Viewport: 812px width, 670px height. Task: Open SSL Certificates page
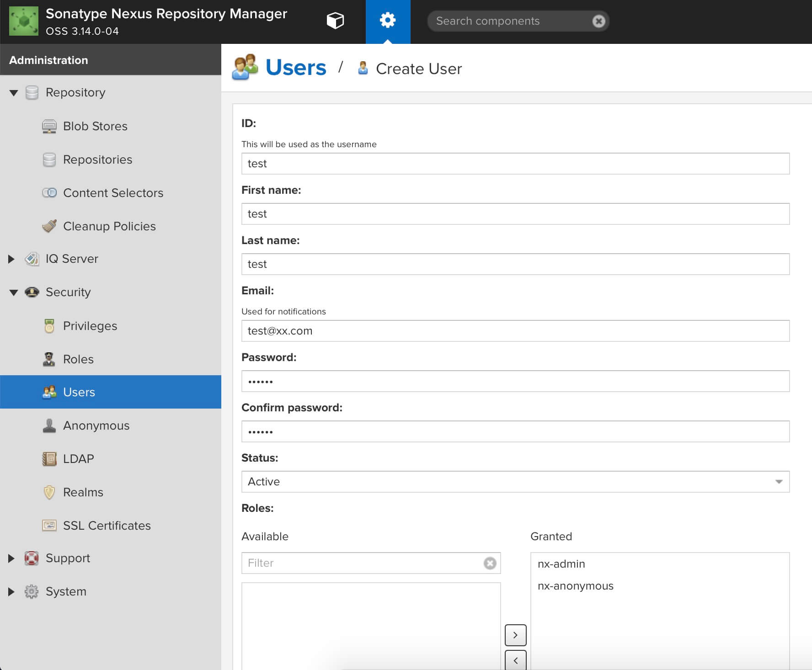coord(107,526)
